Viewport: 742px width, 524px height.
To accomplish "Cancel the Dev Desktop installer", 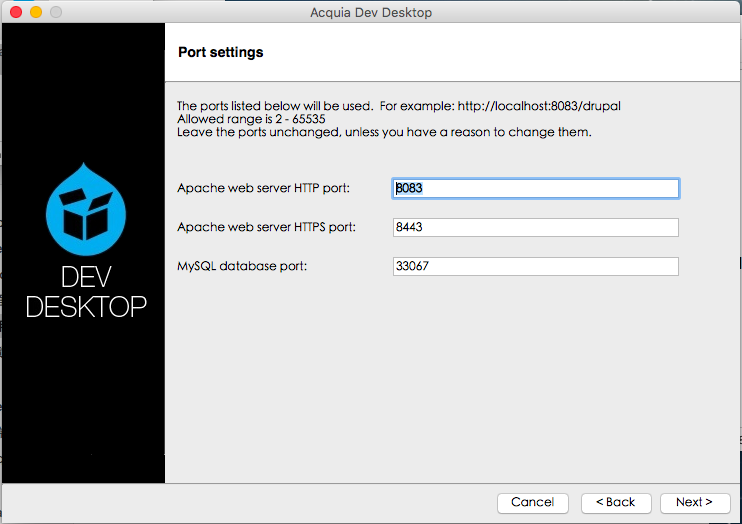I will point(532,503).
